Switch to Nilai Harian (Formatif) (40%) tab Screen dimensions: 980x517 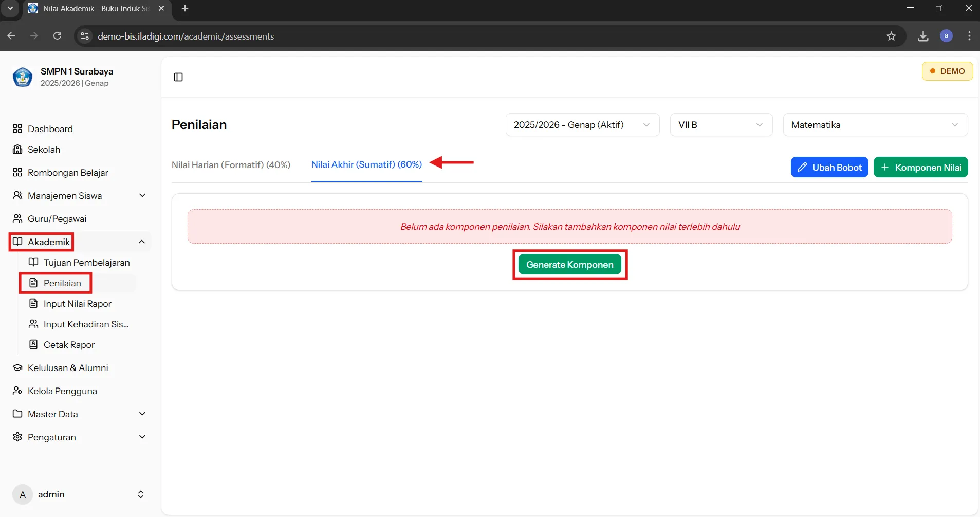coord(231,165)
